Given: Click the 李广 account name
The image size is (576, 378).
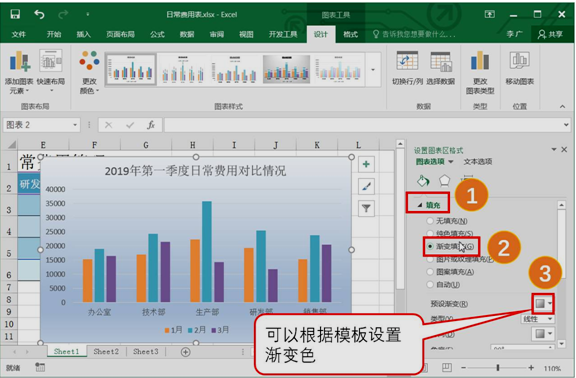Looking at the screenshot, I should [515, 34].
